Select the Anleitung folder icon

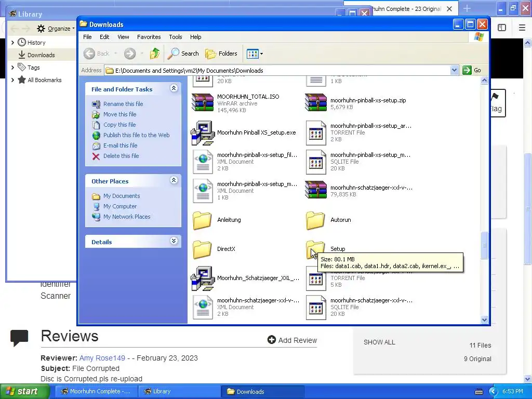203,220
